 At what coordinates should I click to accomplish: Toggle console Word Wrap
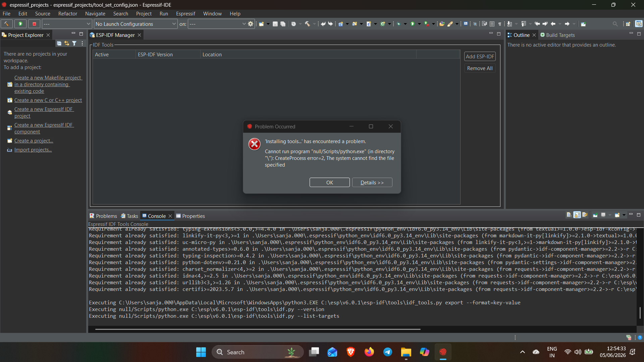coord(585,215)
